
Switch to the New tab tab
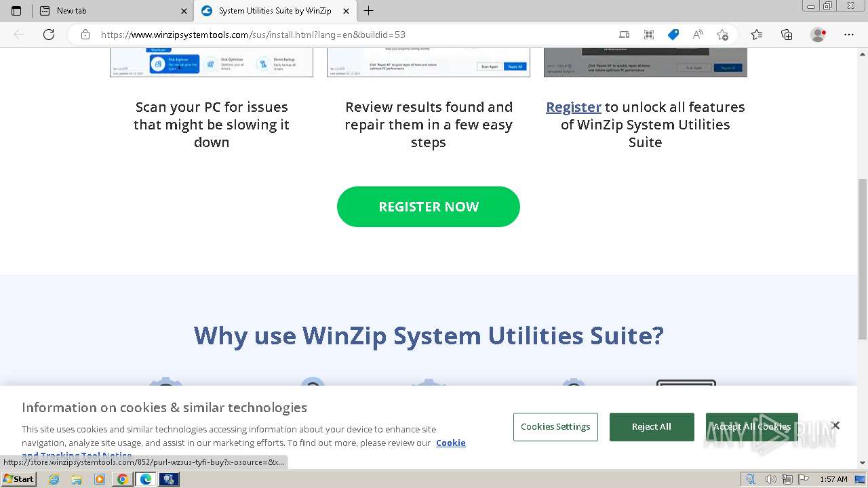pos(113,11)
